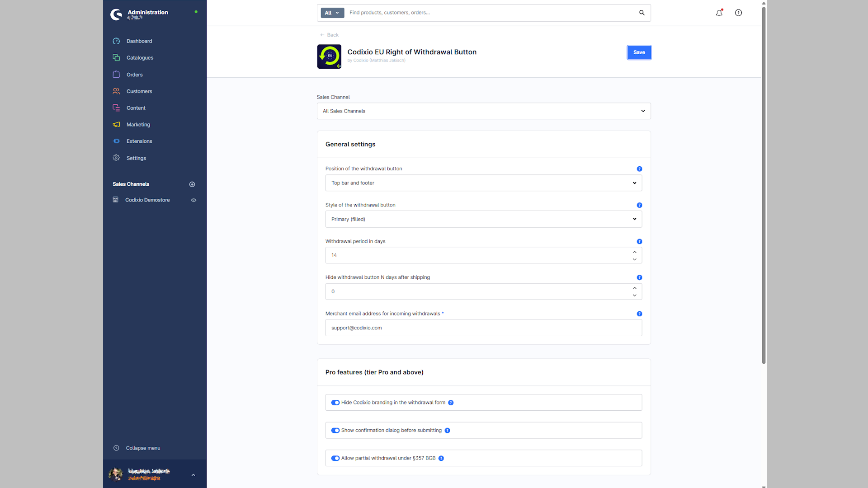Open Extensions in the sidebar menu

(x=139, y=141)
